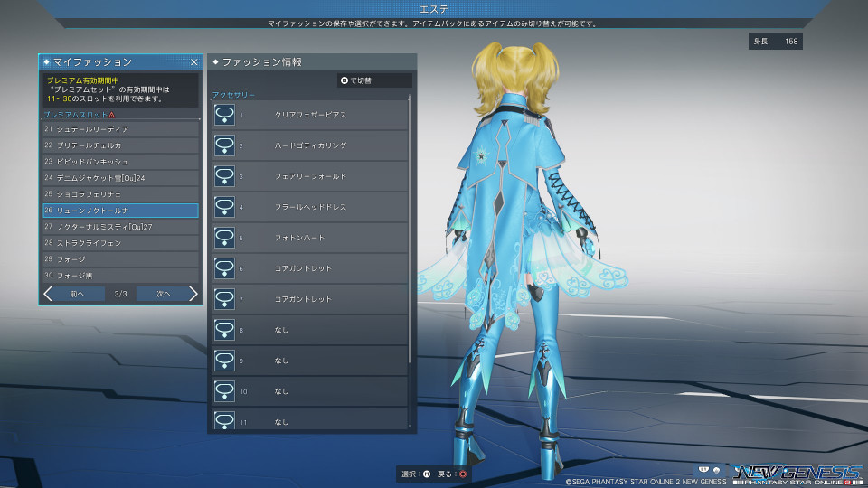Click the left arrow chevron beside 前へ
868x488 pixels.
coord(48,294)
